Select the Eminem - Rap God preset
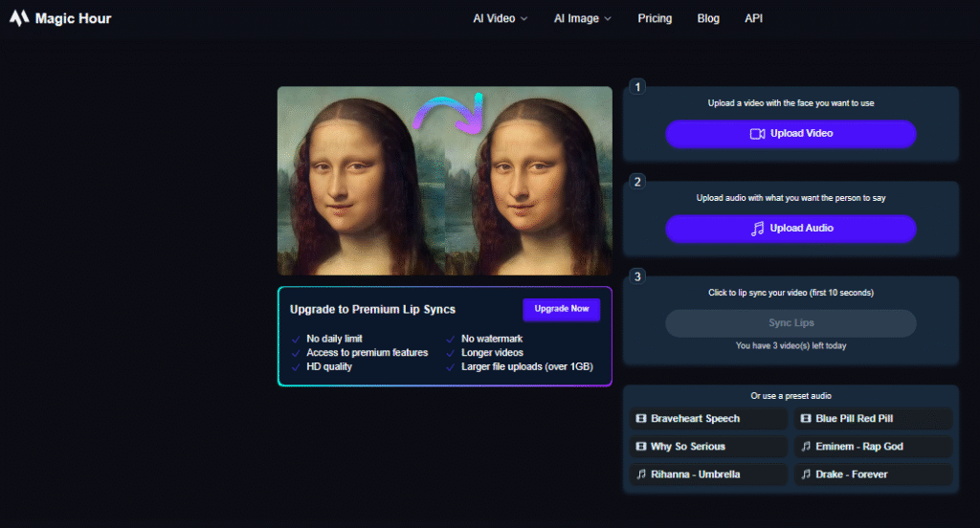Viewport: 980px width, 528px height. [873, 447]
